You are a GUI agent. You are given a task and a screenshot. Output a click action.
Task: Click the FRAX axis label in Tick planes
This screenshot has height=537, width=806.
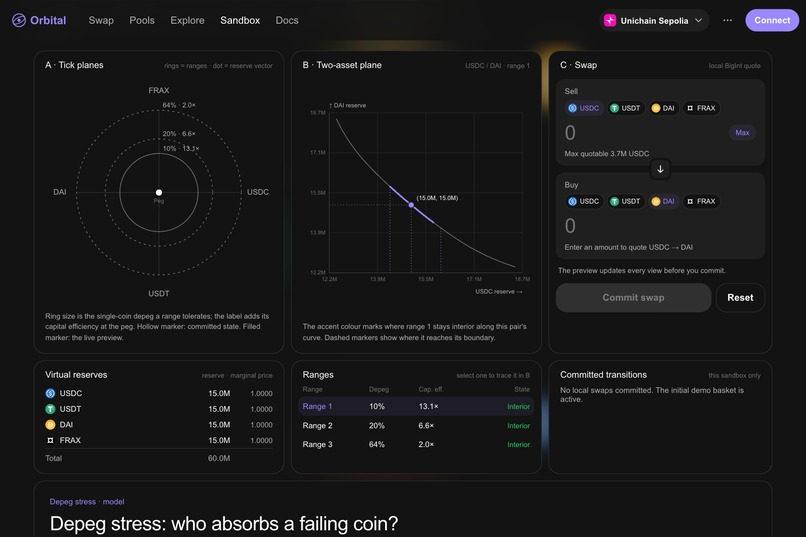tap(159, 90)
